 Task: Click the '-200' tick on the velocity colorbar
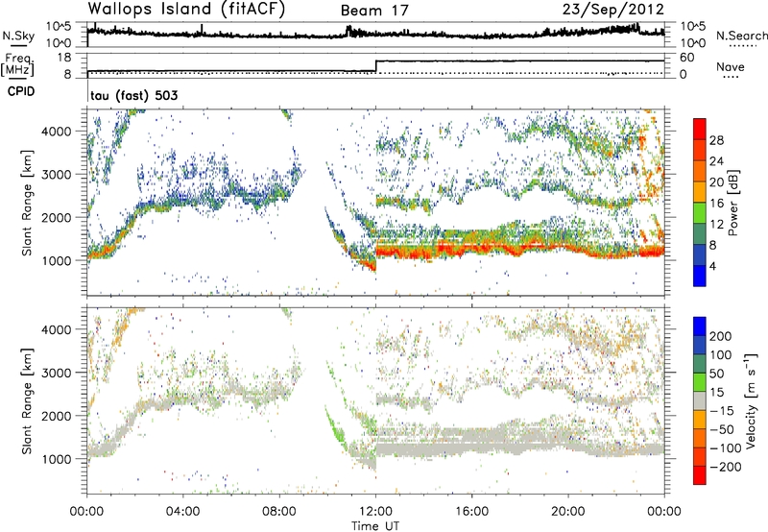point(725,467)
